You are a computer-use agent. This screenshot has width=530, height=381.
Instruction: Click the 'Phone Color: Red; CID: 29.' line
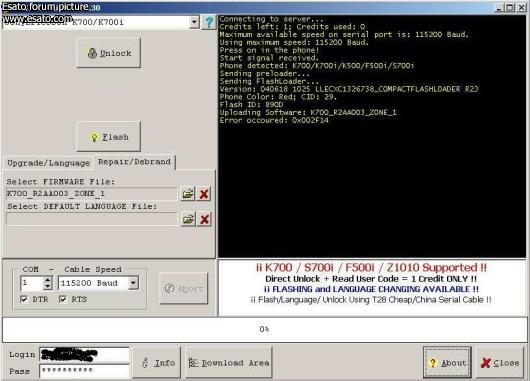[278, 97]
